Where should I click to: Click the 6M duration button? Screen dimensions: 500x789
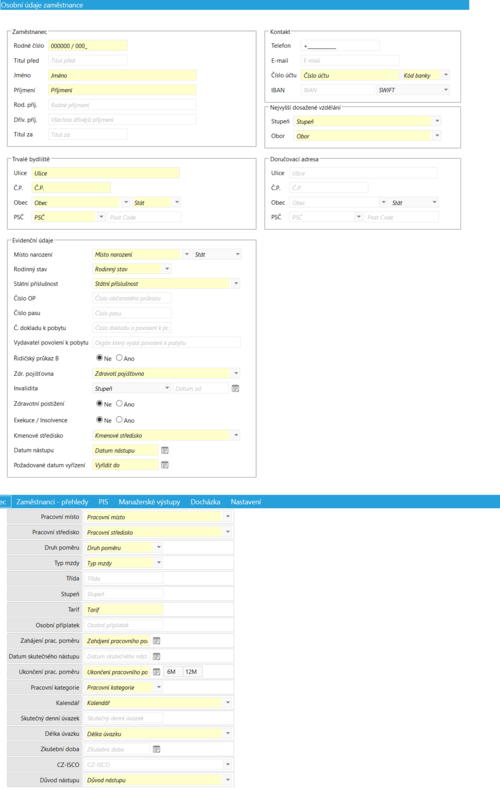(172, 672)
